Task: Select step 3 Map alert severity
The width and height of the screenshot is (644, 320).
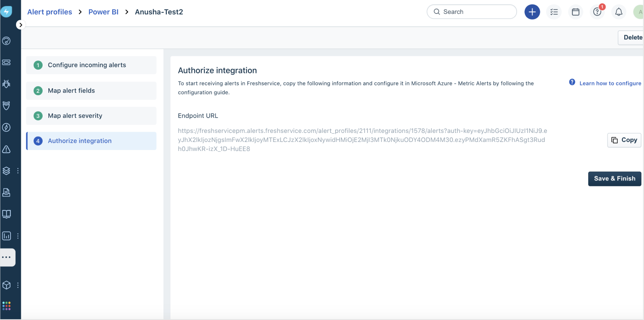Action: [x=91, y=116]
